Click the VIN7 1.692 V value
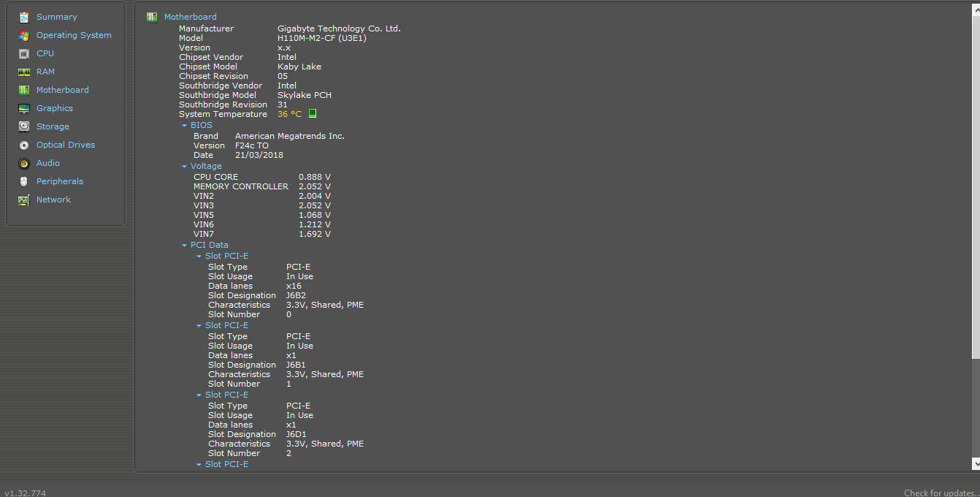The width and height of the screenshot is (980, 497). pos(315,234)
